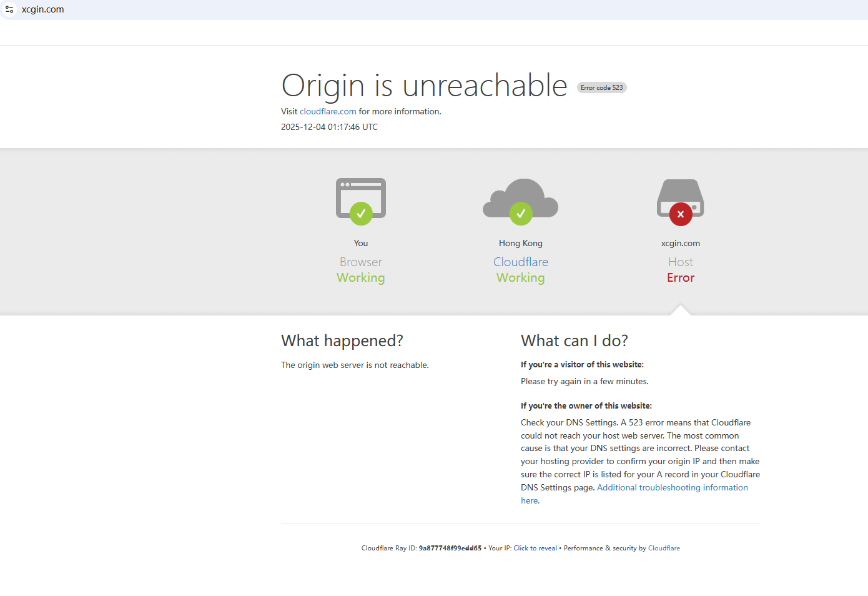Screen dimensions: 868x596
Task: Click the green Working status under Browser
Action: [361, 277]
